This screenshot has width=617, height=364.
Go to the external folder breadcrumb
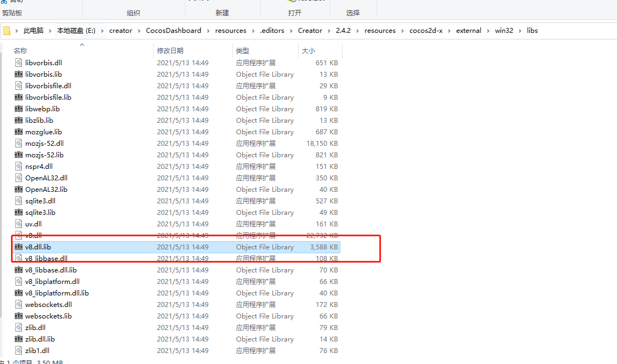point(469,31)
